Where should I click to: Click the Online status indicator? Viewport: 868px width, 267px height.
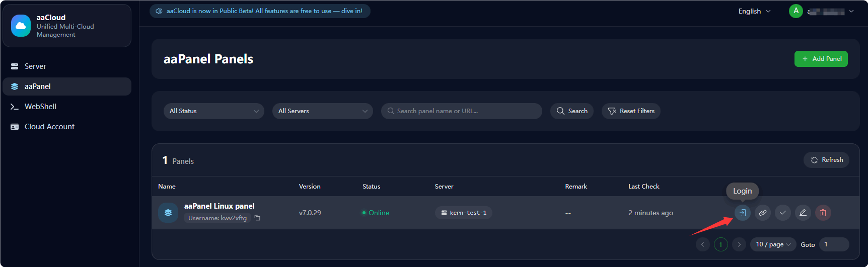376,213
